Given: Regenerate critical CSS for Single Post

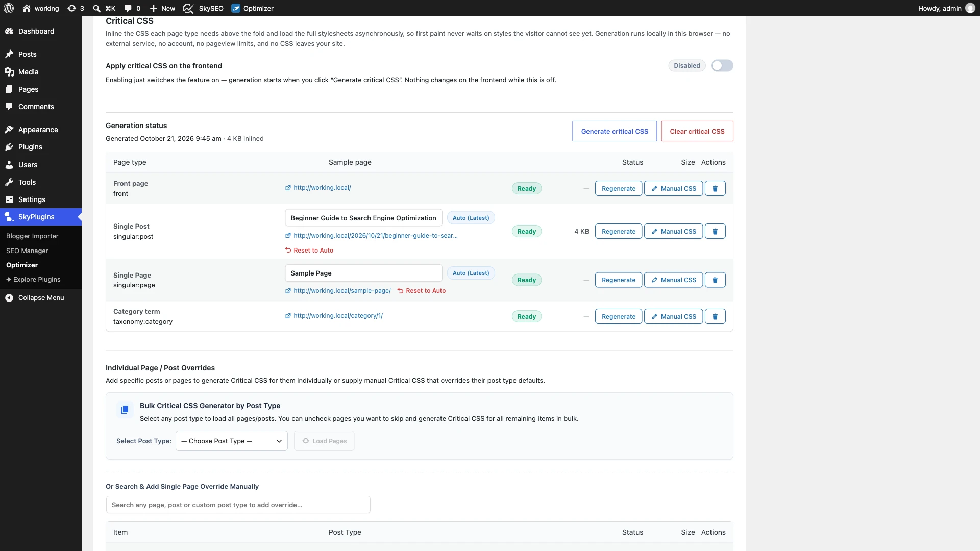Looking at the screenshot, I should (619, 232).
